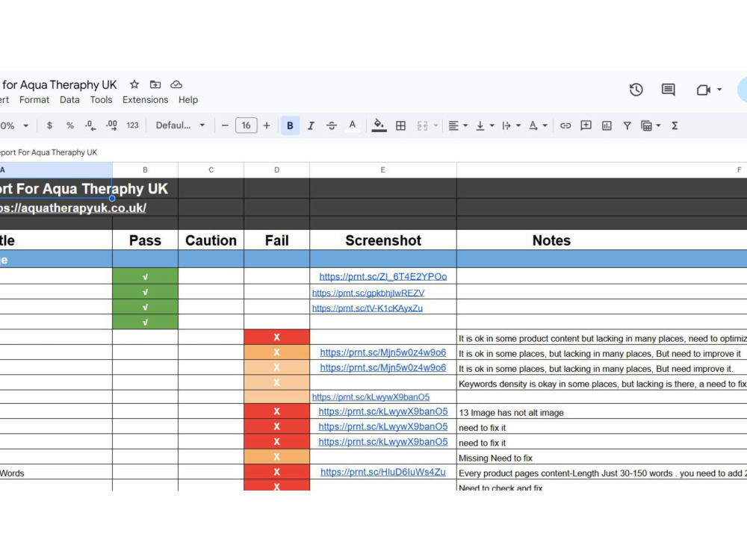Viewport: 747px width, 560px height.
Task: Select column E header
Action: point(383,170)
